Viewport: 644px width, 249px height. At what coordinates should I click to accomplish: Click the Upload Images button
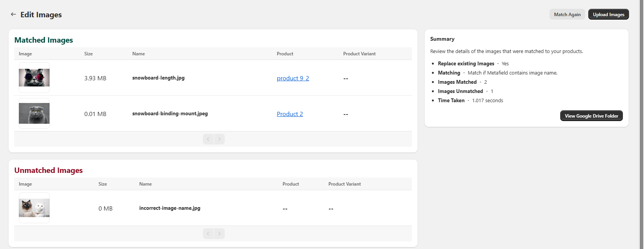pos(608,15)
